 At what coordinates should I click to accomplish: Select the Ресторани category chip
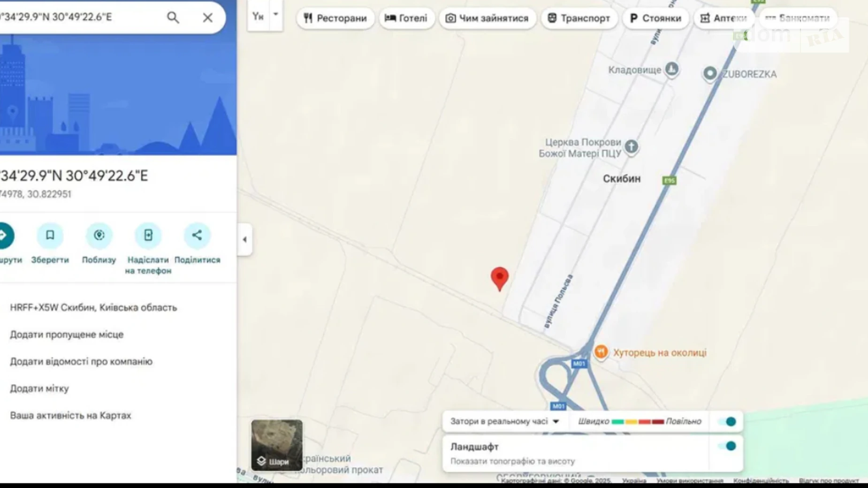pyautogui.click(x=335, y=18)
